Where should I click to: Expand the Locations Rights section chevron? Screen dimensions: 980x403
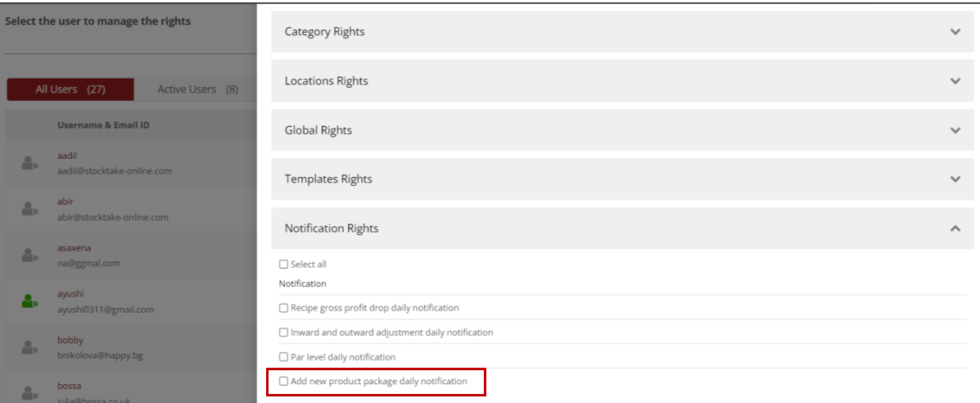[x=955, y=81]
